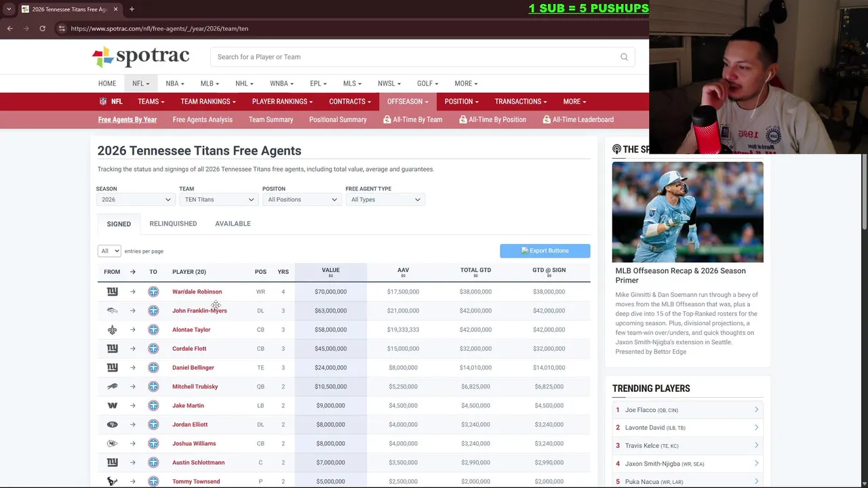Viewport: 868px width, 488px height.
Task: Click the Export Buttons button
Action: 545,251
